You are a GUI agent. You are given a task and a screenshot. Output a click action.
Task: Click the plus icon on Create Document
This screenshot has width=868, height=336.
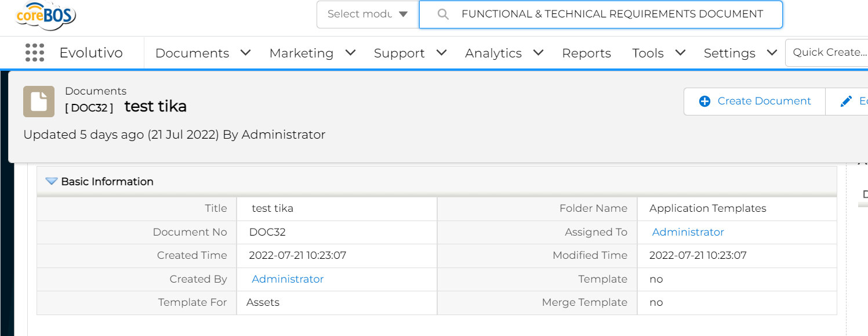click(x=704, y=102)
